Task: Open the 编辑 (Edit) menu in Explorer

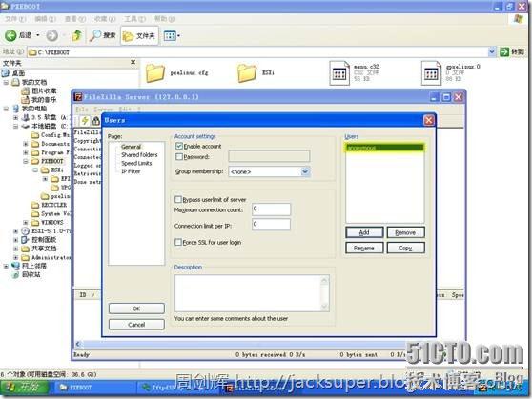Action: click(45, 19)
